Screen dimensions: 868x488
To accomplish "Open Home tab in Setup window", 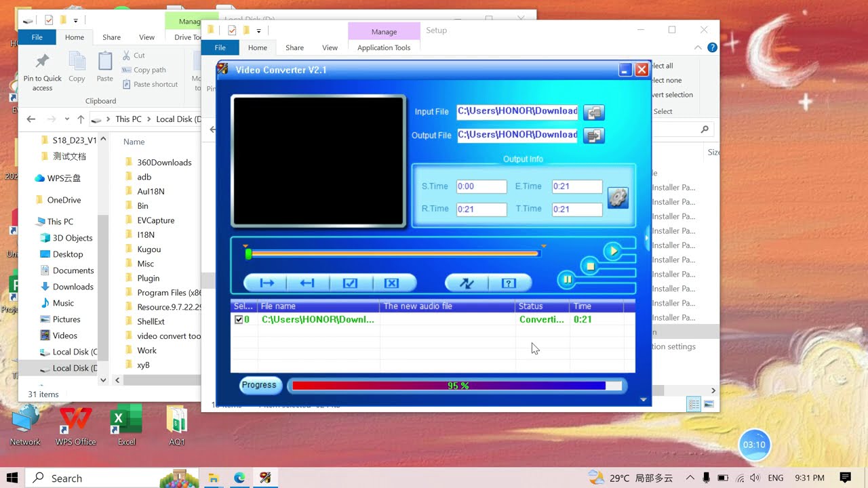I will pos(258,47).
